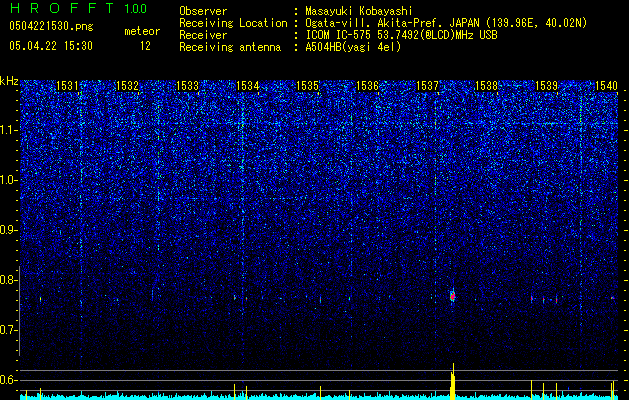The height and width of the screenshot is (400, 629).
Task: Click the 1535 time marker
Action: pyautogui.click(x=307, y=85)
